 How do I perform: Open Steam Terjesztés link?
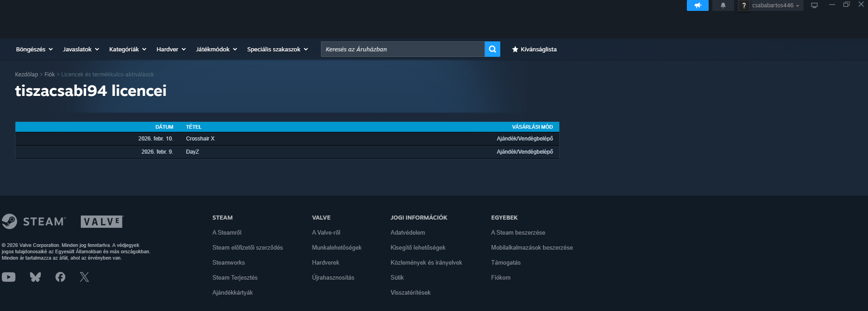click(235, 277)
